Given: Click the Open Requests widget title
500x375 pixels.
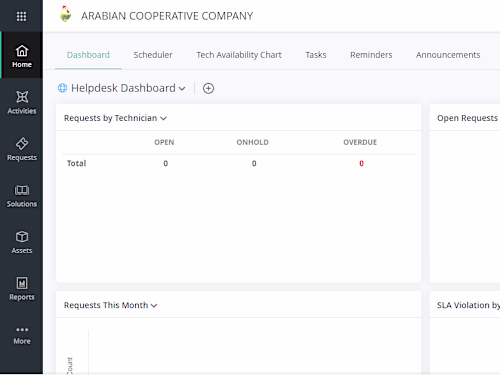Looking at the screenshot, I should click(x=467, y=118).
